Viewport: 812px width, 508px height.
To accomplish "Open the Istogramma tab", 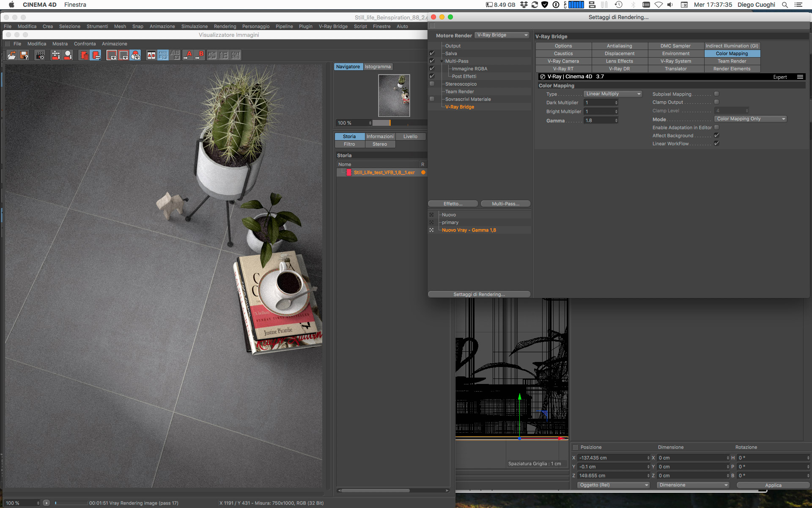I will tap(378, 67).
